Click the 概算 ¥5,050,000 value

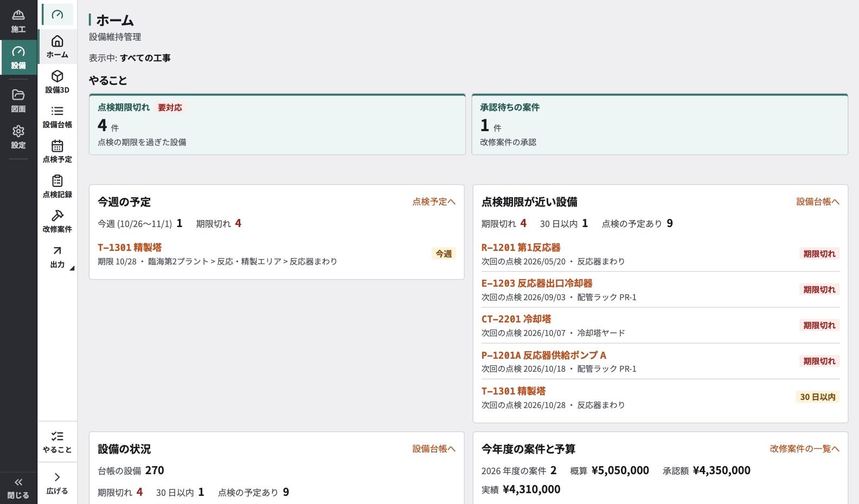(610, 470)
